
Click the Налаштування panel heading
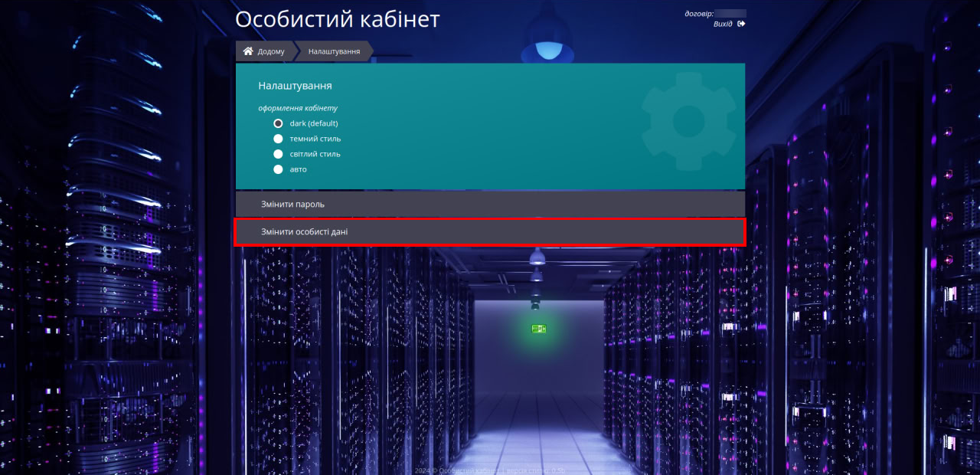point(295,86)
